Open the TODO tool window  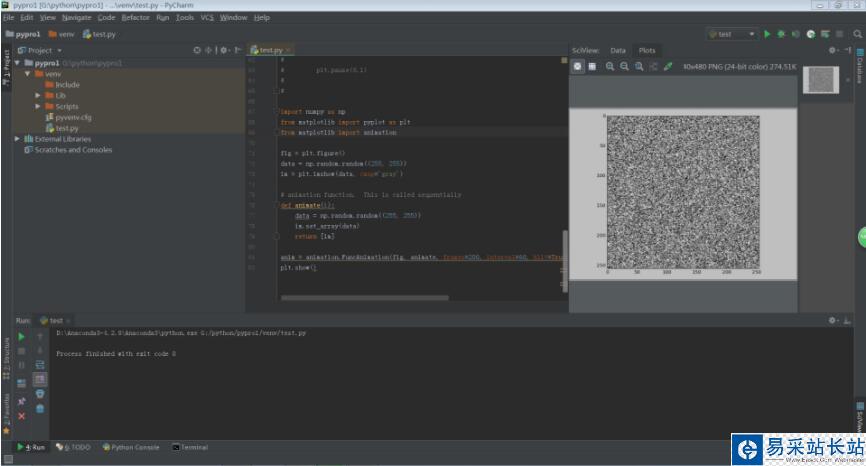[x=73, y=447]
